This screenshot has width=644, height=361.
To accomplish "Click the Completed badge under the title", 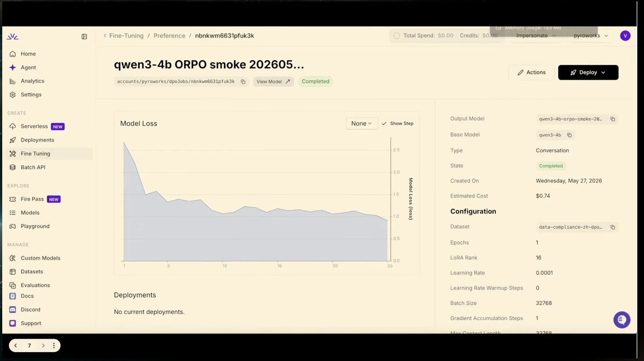I will pyautogui.click(x=315, y=81).
